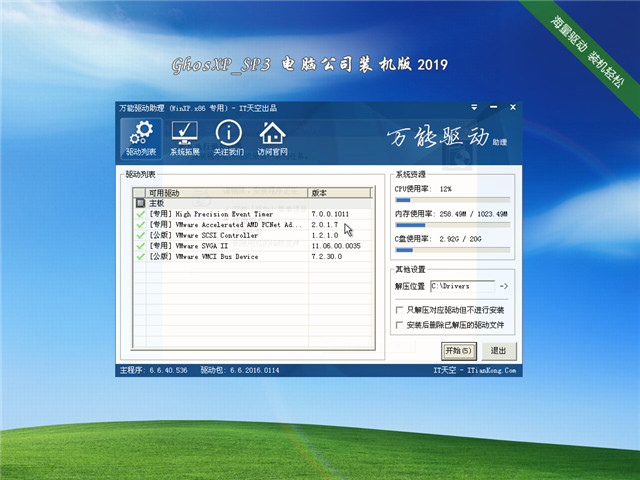Viewport: 640px width, 480px height.
Task: Minimize the 万能驱动助理 window
Action: coord(493,107)
